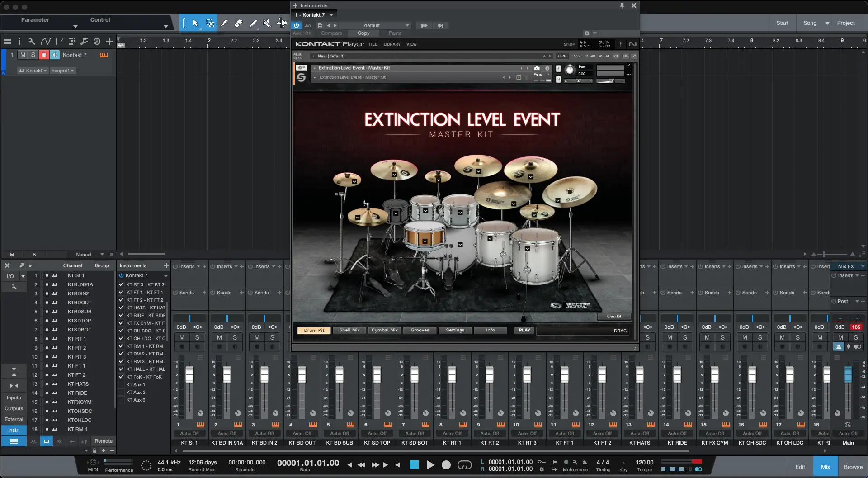Open the Kontakt LIBRARY menu
The height and width of the screenshot is (478, 868).
(x=392, y=44)
